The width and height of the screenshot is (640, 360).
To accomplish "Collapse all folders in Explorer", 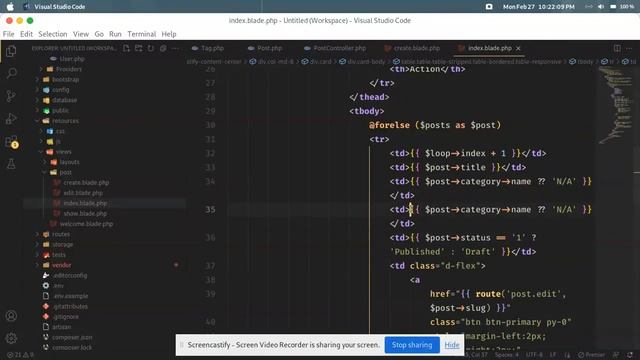I will coord(163,48).
